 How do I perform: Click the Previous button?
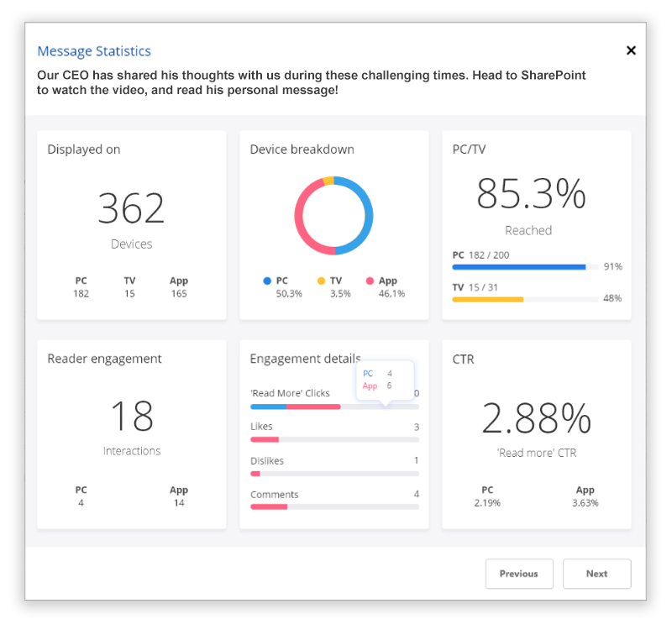point(518,574)
